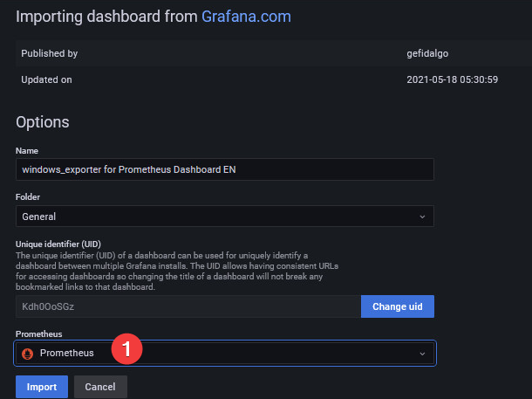Open the Grafana.com link in the title
The image size is (532, 399).
246,16
